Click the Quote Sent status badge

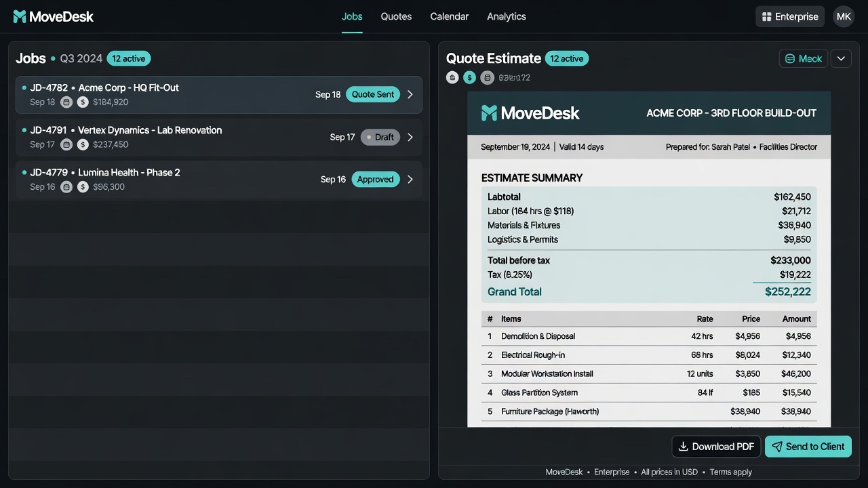pyautogui.click(x=373, y=94)
